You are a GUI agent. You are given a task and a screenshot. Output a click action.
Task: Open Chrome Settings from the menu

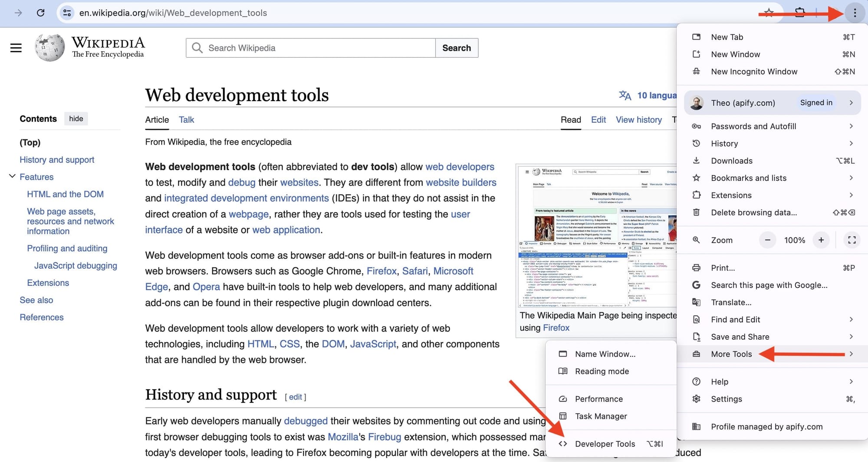[x=726, y=399]
